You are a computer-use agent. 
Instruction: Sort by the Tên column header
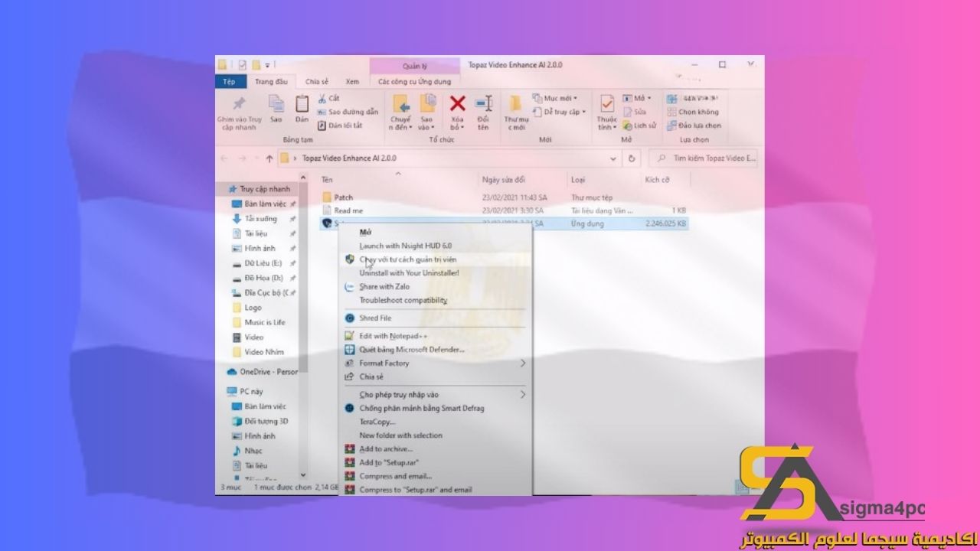pyautogui.click(x=327, y=180)
